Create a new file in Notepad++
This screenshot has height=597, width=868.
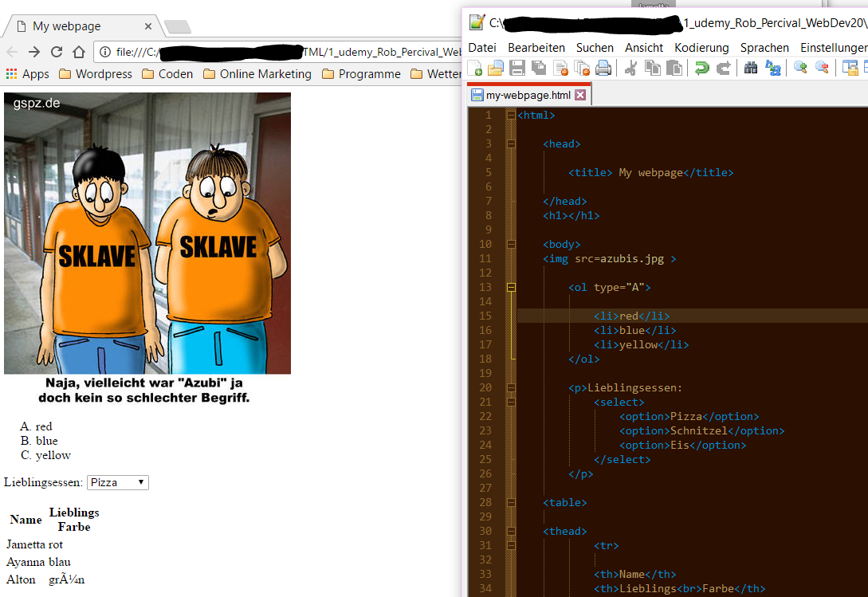click(x=475, y=68)
